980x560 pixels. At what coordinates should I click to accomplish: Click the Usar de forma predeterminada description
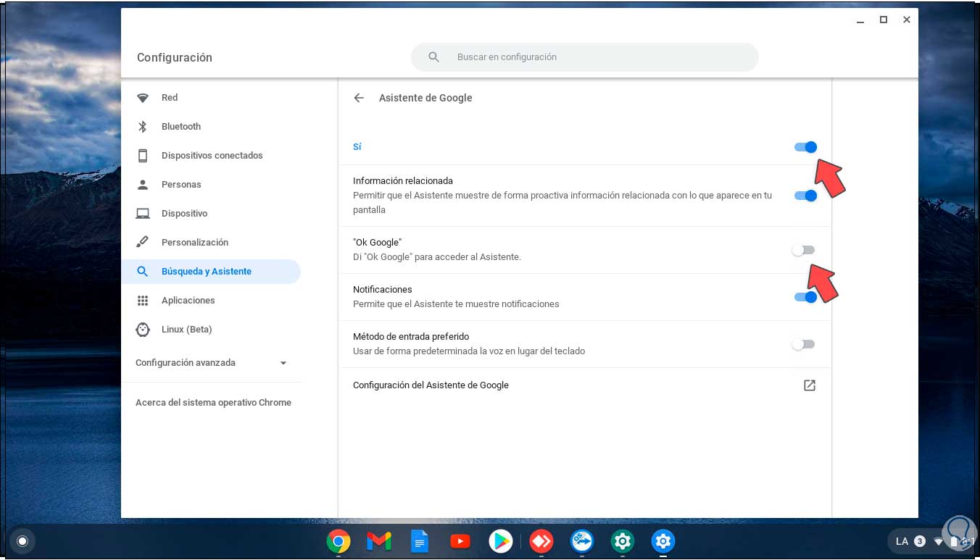click(469, 351)
